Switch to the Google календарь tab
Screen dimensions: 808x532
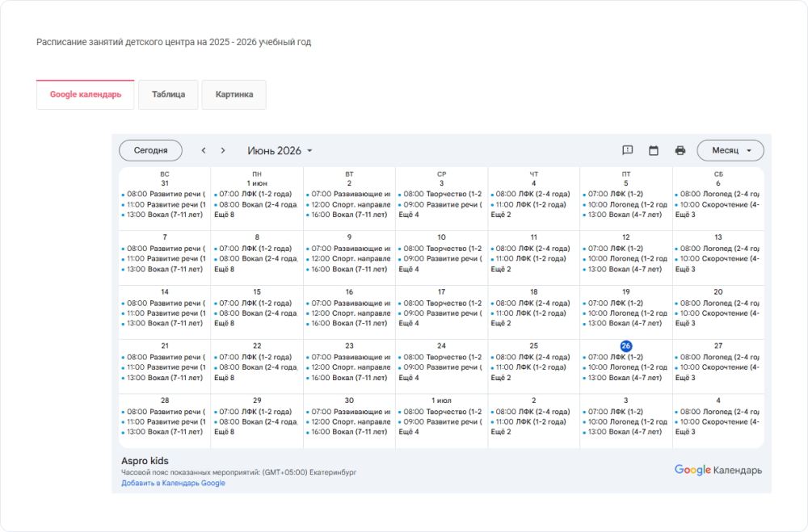[86, 94]
